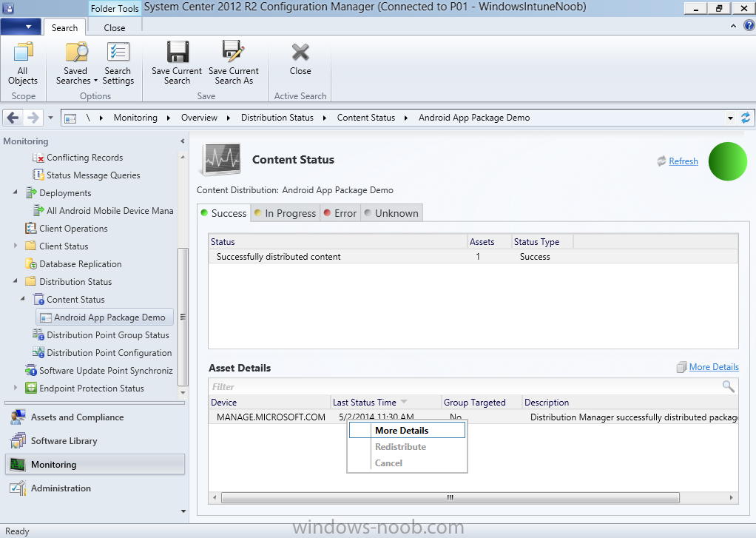Click the forward navigation arrow
This screenshot has width=756, height=538.
pos(33,117)
